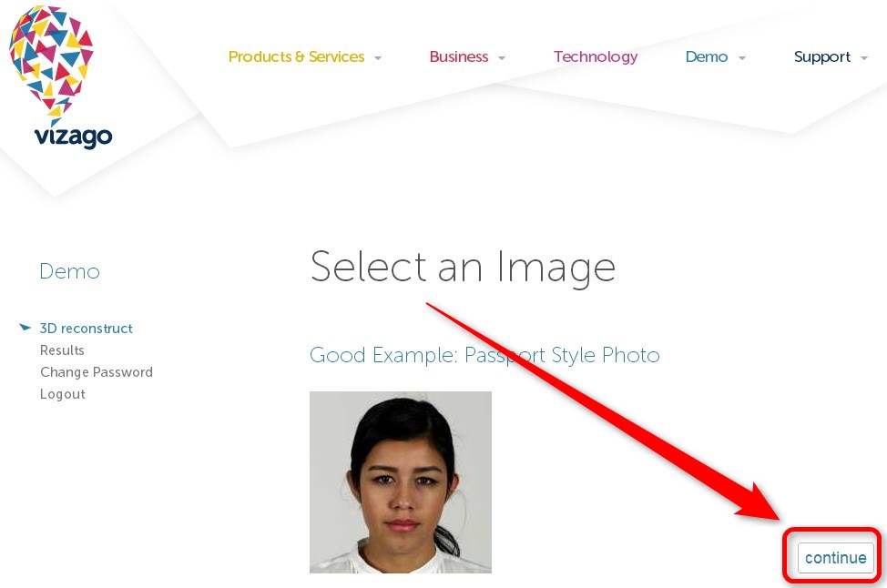Screen dimensions: 887x588
Task: Click Logout in the sidebar
Action: [62, 394]
